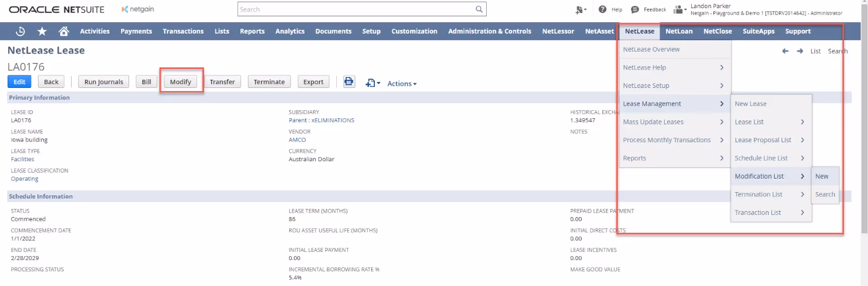
Task: Open the shortcuts star icon
Action: (42, 31)
